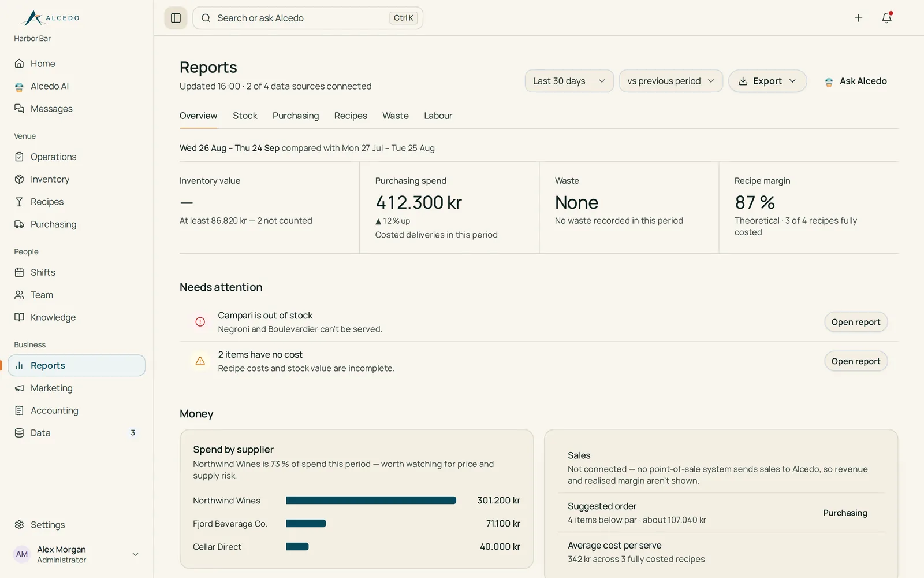Click the Average cost per serve row
924x578 pixels.
(721, 552)
